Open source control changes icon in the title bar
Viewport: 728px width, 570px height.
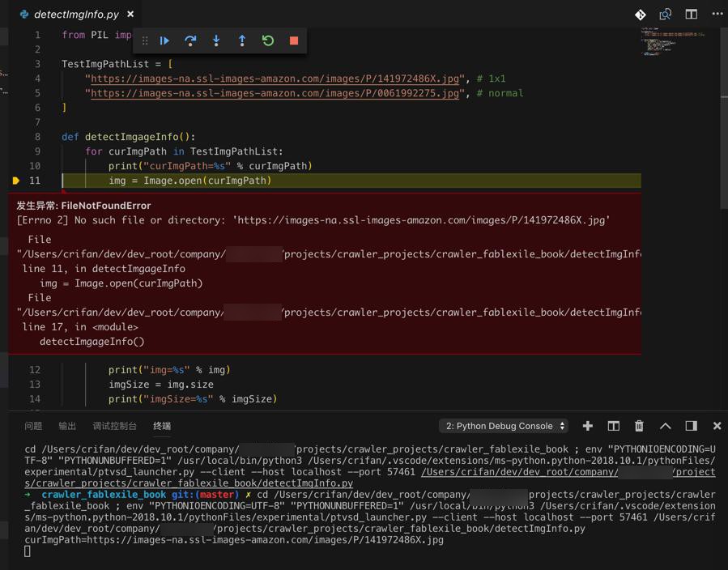point(641,15)
